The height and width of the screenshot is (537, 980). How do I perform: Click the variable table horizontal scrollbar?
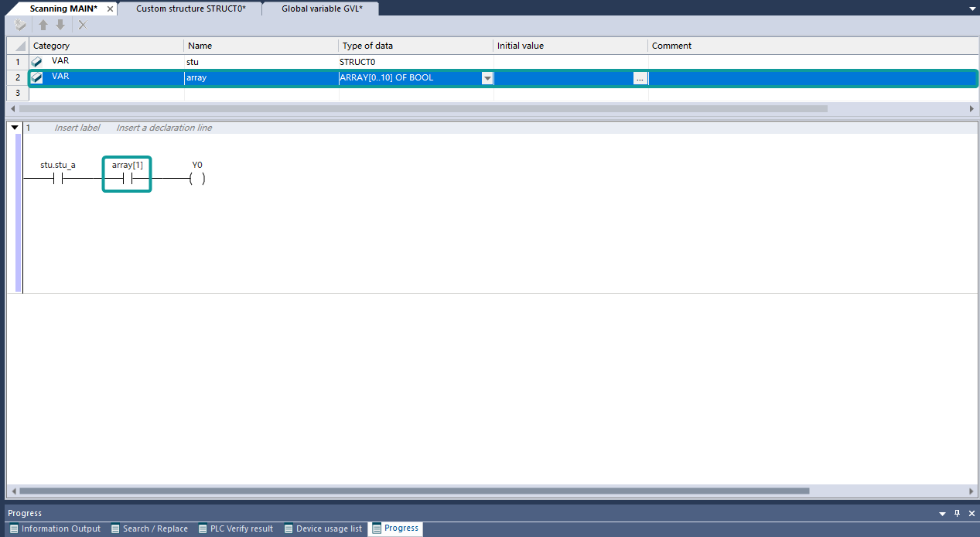click(x=418, y=108)
